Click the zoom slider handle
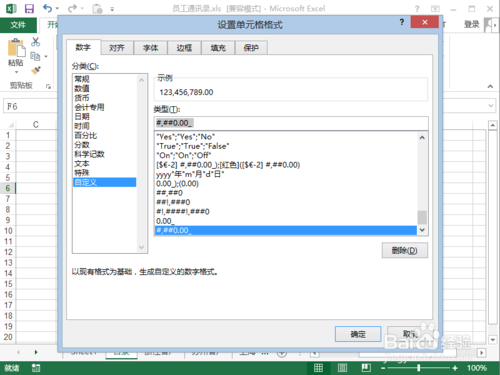The image size is (500, 375). coord(419,368)
